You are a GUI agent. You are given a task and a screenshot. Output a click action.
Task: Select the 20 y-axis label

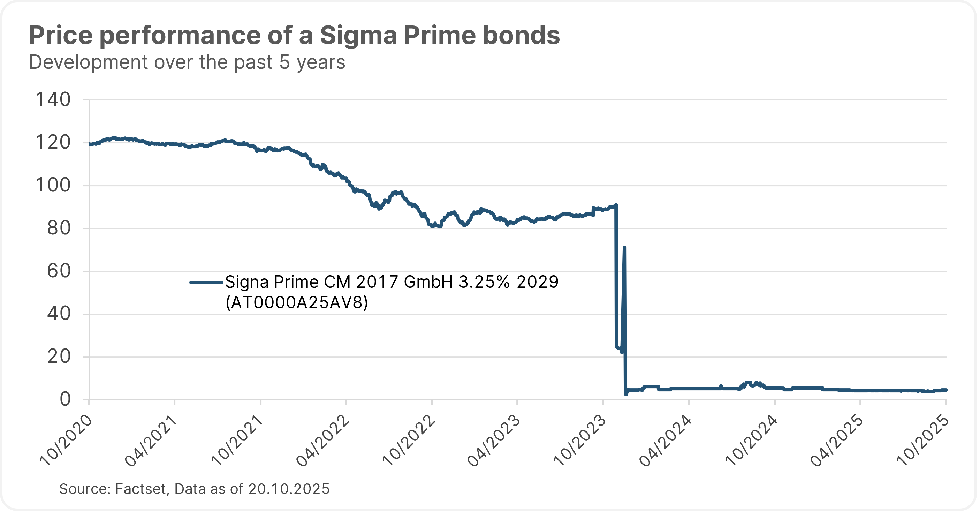pos(59,356)
